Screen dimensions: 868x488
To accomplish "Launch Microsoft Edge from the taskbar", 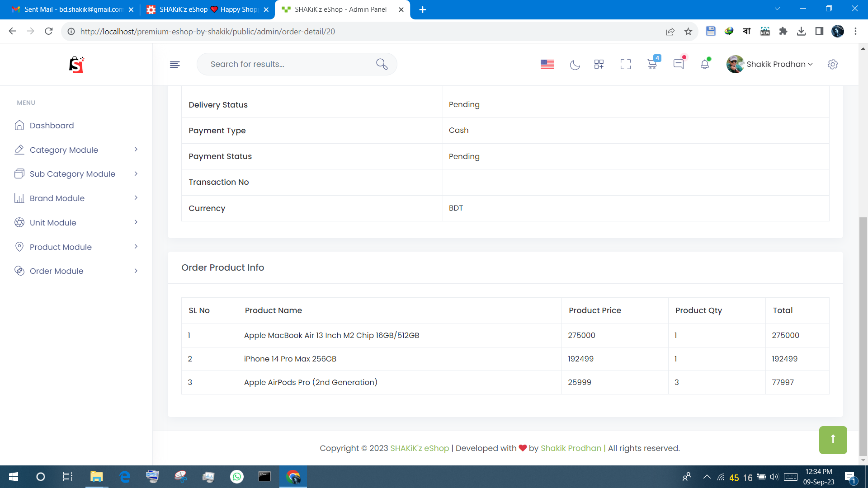I will pyautogui.click(x=125, y=477).
